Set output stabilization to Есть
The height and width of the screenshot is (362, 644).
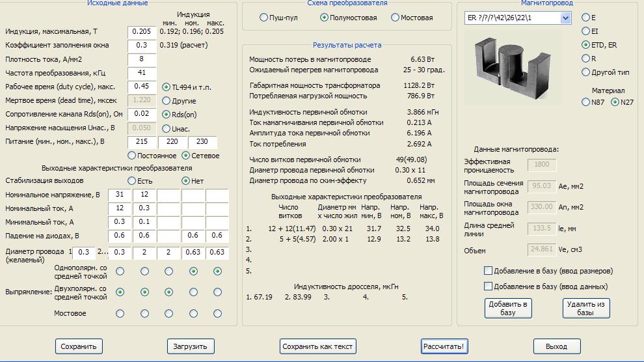click(131, 180)
